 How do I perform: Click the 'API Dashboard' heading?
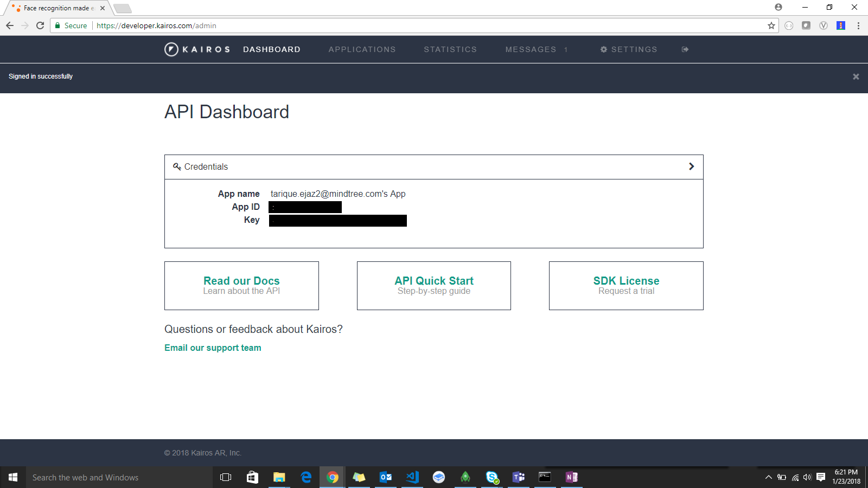point(227,112)
